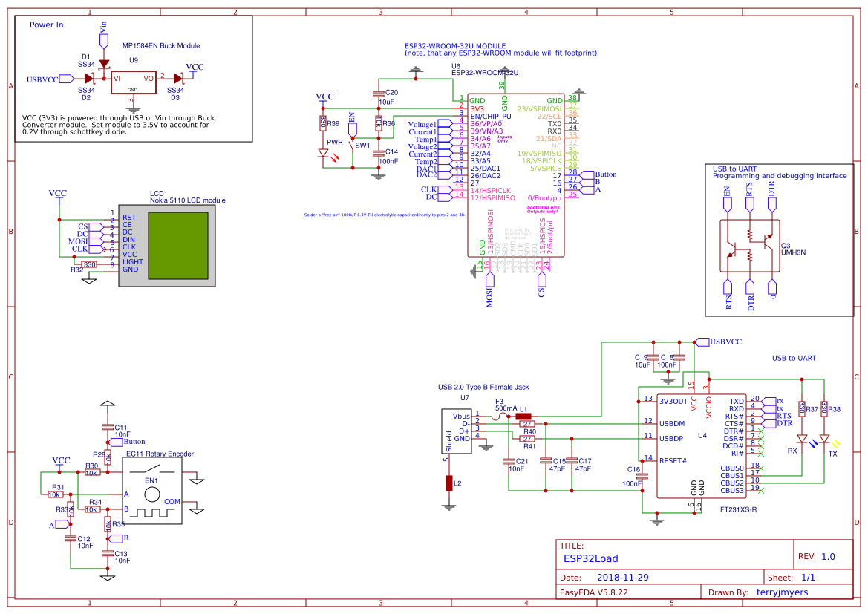
Task: Select resistor R39 330 above PWR LED
Action: point(323,123)
